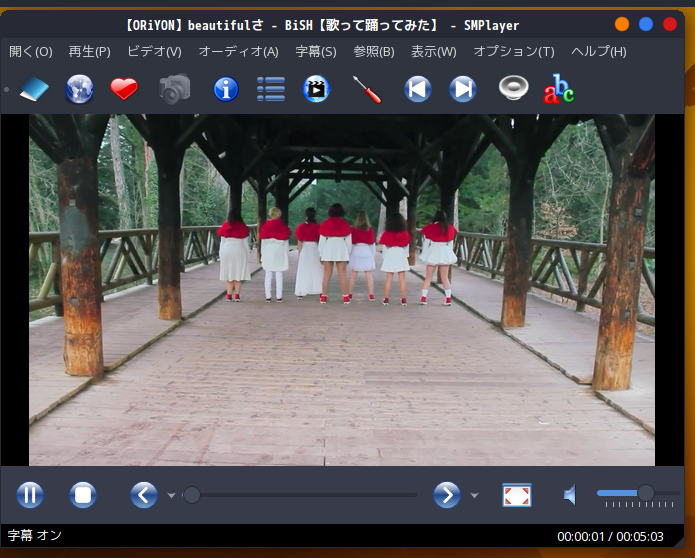Open subtitles with the abc icon

[x=559, y=89]
